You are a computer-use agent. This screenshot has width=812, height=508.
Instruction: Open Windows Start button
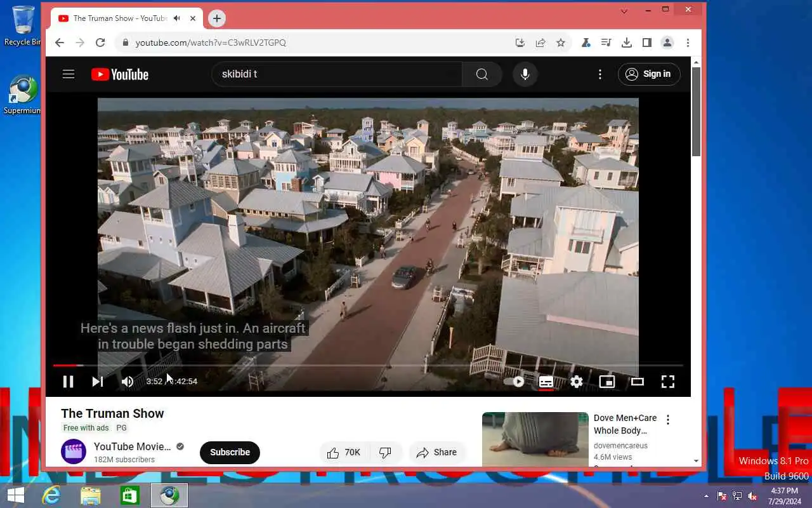[15, 495]
